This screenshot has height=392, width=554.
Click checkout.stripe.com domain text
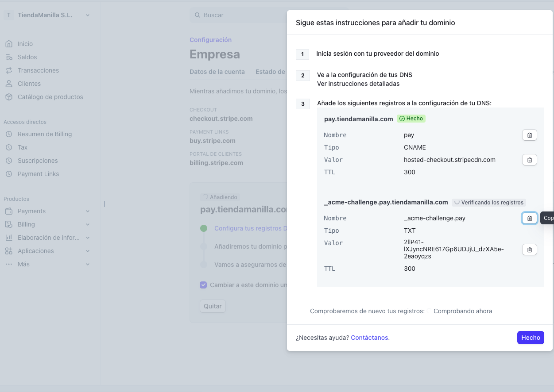tap(221, 119)
